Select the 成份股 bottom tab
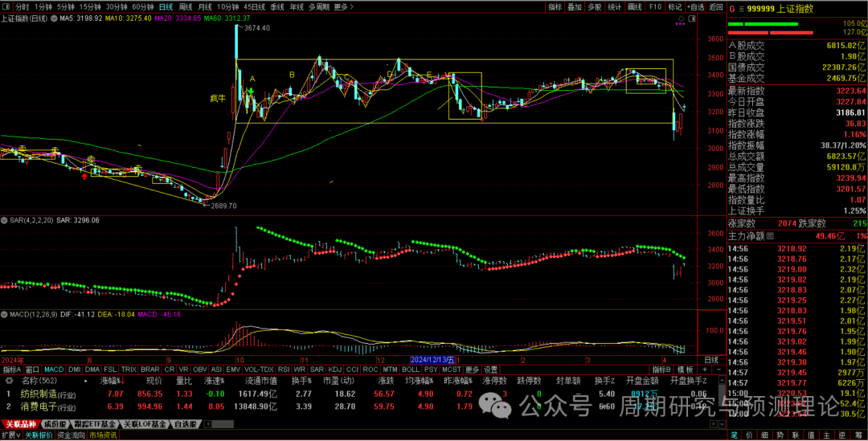Image resolution: width=868 pixels, height=441 pixels. pos(55,423)
